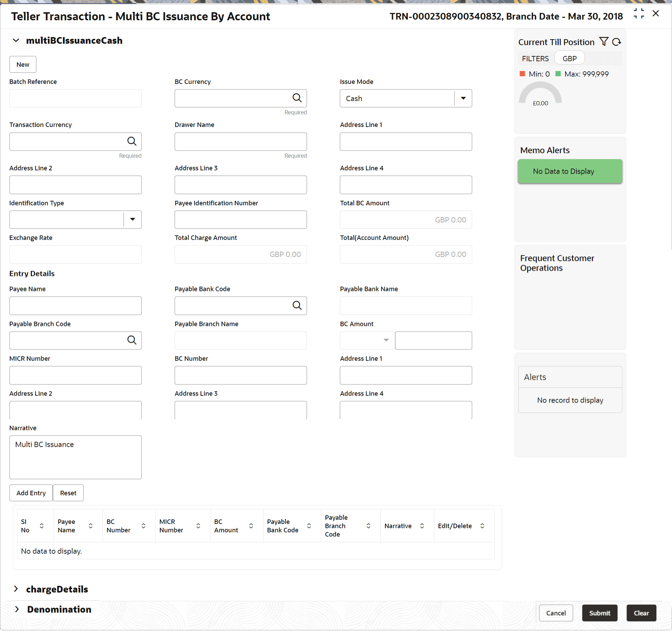Viewport: 672px width, 631px height.
Task: Click the Till Position filter funnel icon
Action: 604,42
